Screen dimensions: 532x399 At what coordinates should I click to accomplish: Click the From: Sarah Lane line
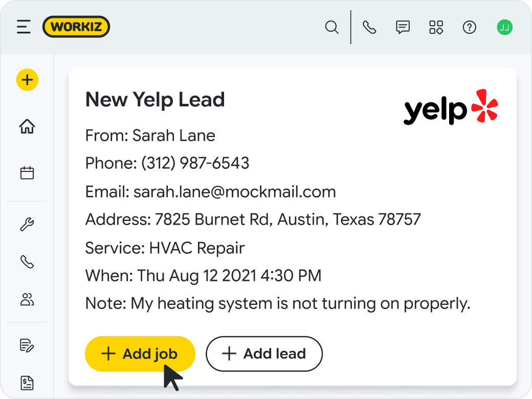[150, 136]
